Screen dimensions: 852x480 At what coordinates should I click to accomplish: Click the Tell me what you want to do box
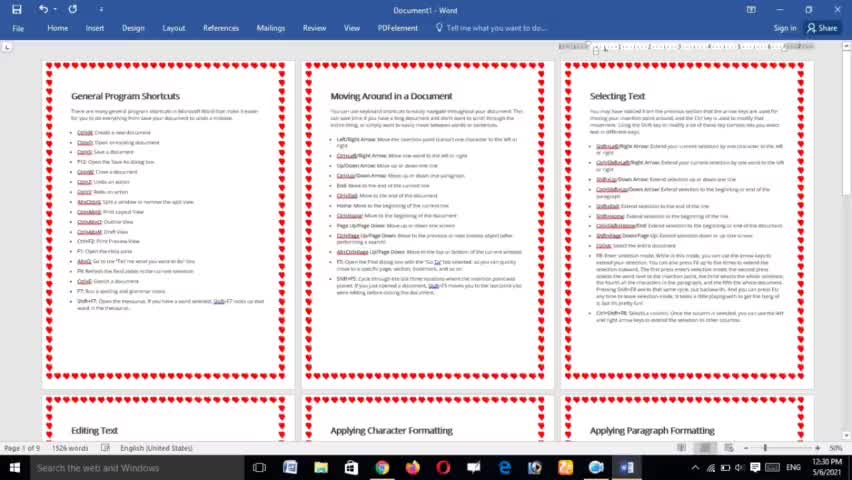coord(492,28)
